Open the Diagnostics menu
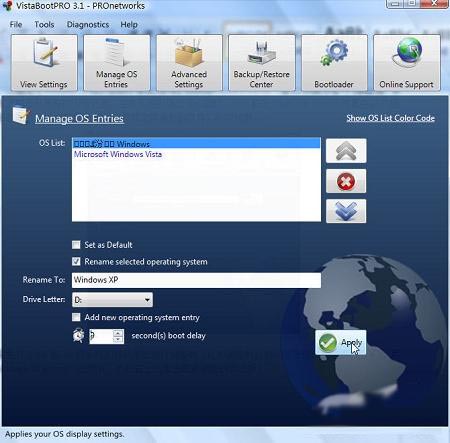This screenshot has height=443, width=450. pyautogui.click(x=88, y=25)
